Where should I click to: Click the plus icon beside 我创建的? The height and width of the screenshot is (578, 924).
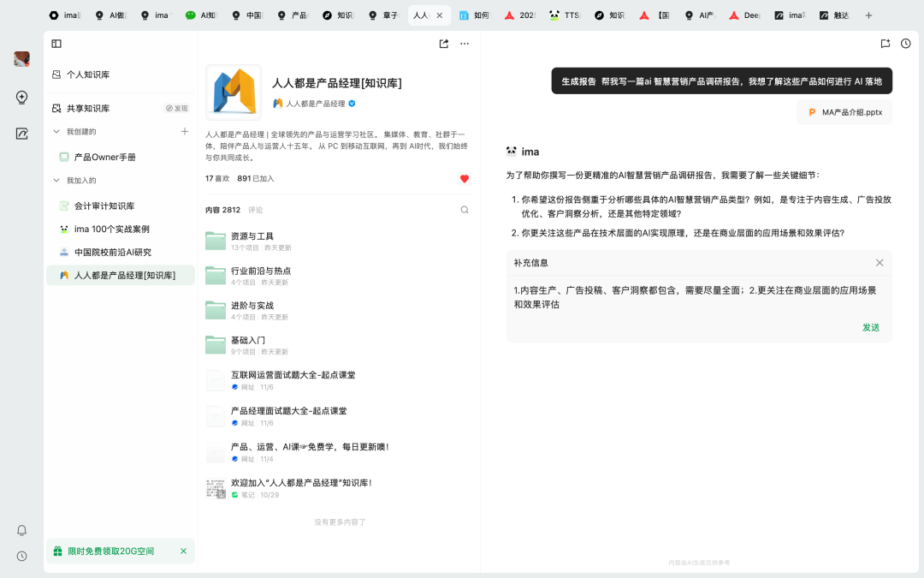tap(184, 132)
